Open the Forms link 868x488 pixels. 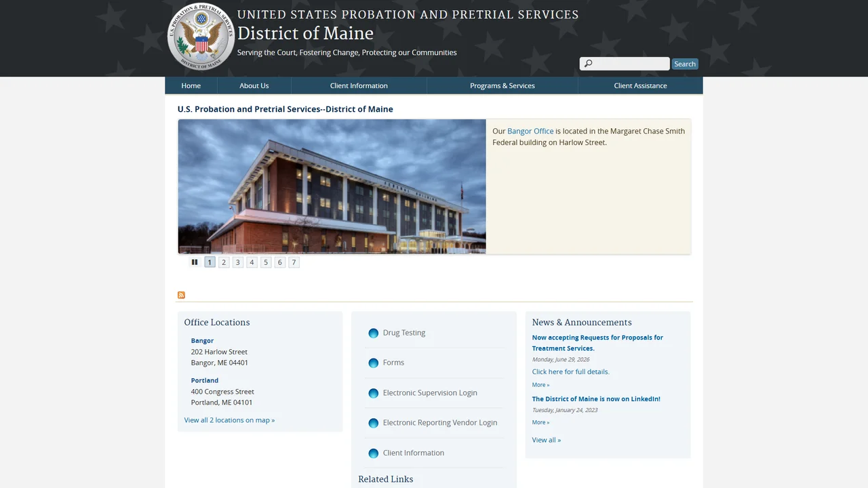[393, 363]
